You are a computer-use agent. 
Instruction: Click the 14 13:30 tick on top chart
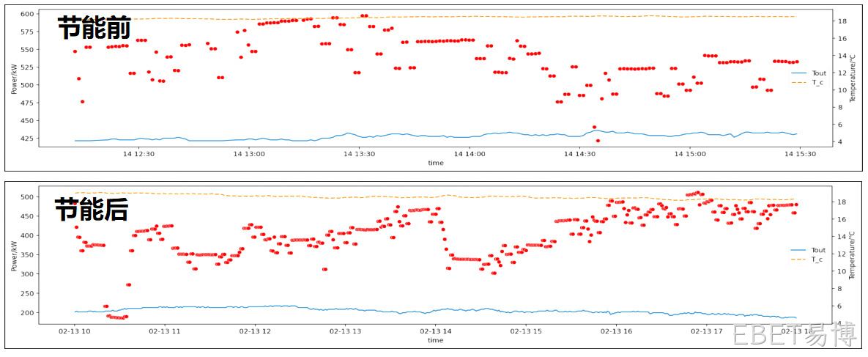360,154
